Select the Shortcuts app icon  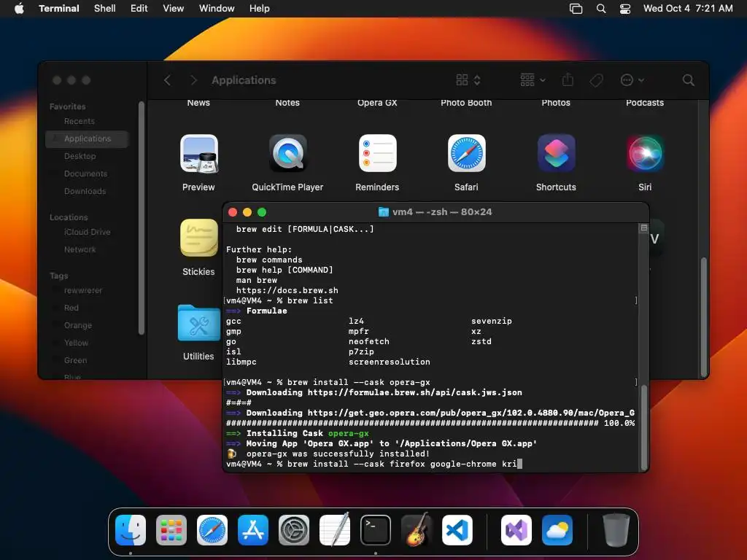tap(556, 154)
